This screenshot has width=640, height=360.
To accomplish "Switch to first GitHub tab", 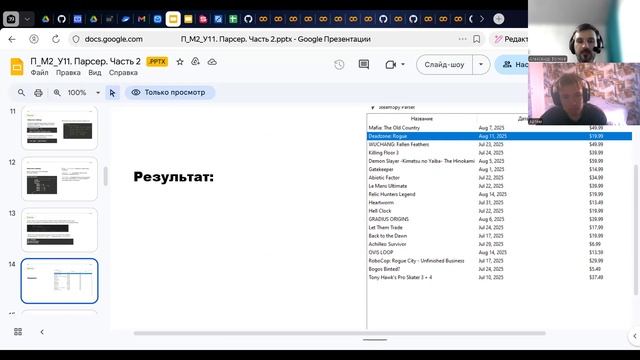I will 62,19.
